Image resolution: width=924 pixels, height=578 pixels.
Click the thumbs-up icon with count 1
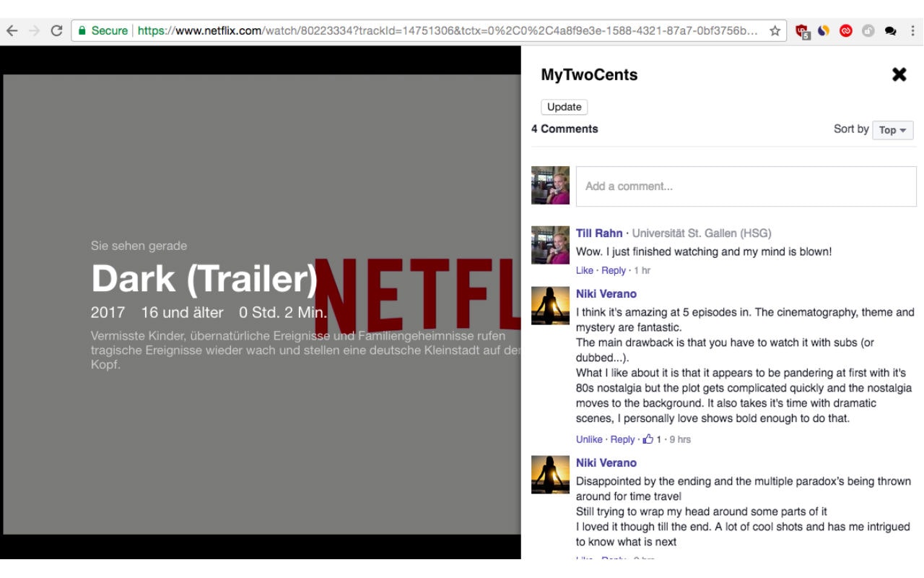coord(648,439)
